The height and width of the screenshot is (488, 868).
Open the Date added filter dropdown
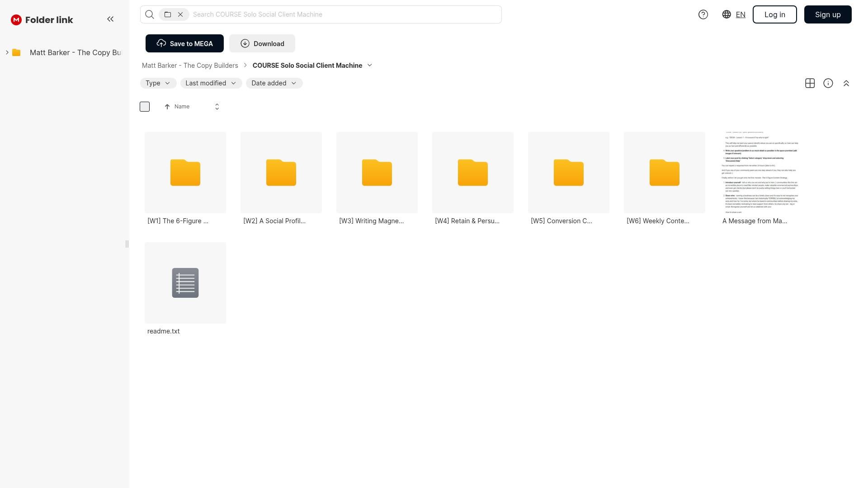point(274,83)
